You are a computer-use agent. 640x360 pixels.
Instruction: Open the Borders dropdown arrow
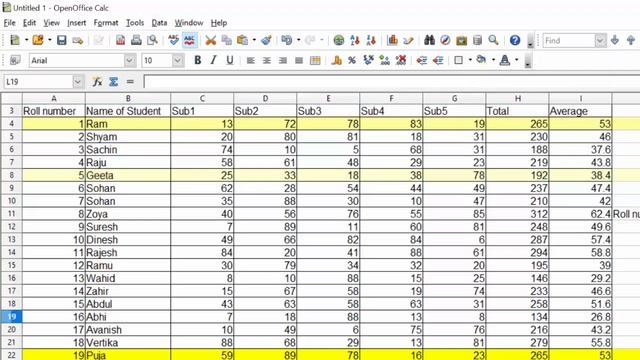(470, 60)
